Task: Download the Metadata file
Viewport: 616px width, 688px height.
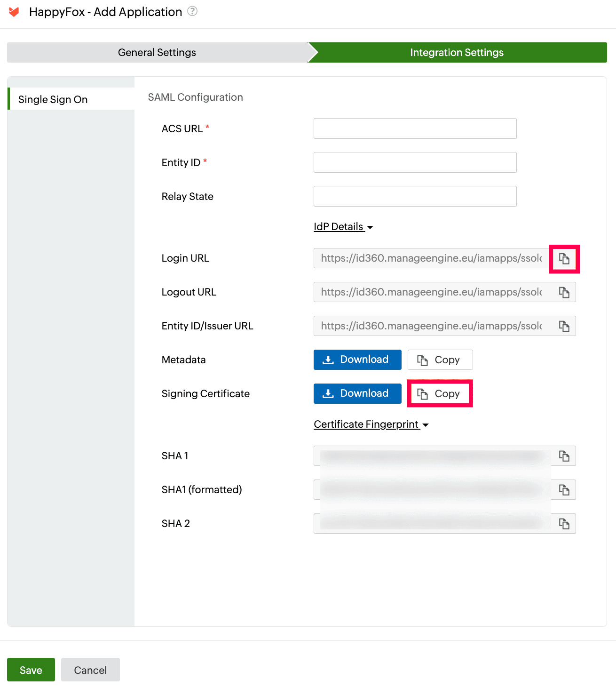Action: coord(357,360)
